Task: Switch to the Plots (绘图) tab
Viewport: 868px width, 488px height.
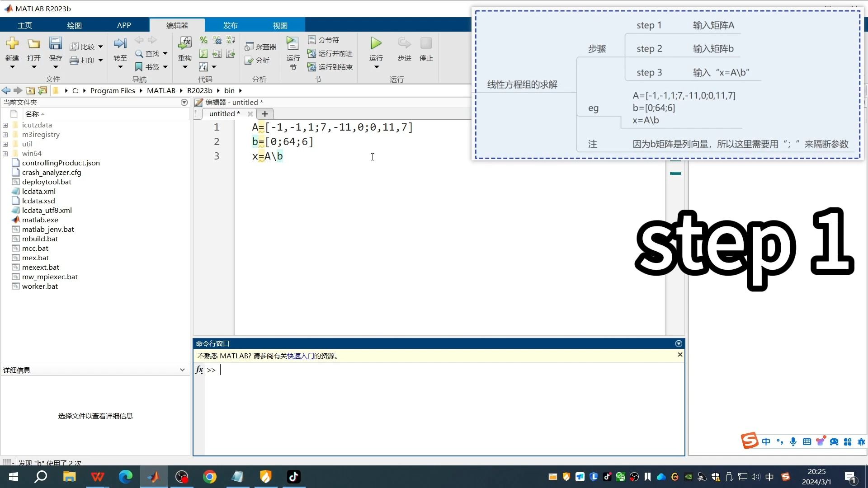Action: [74, 25]
